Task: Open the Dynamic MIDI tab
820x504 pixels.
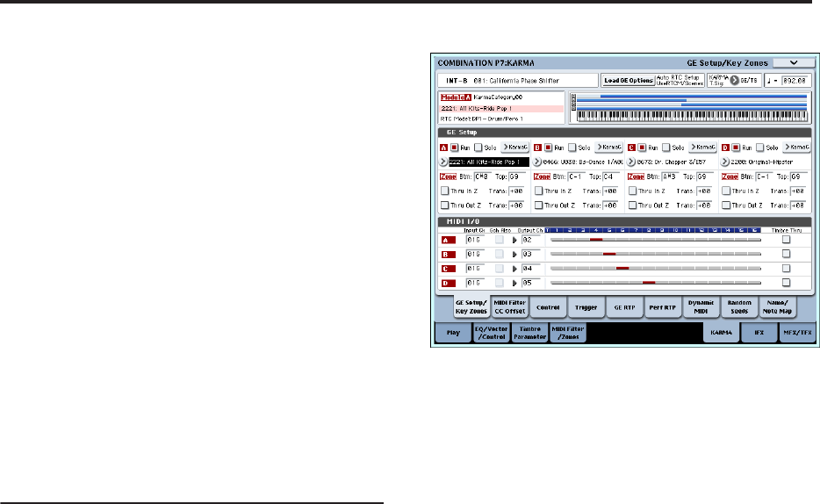Action: [x=701, y=307]
